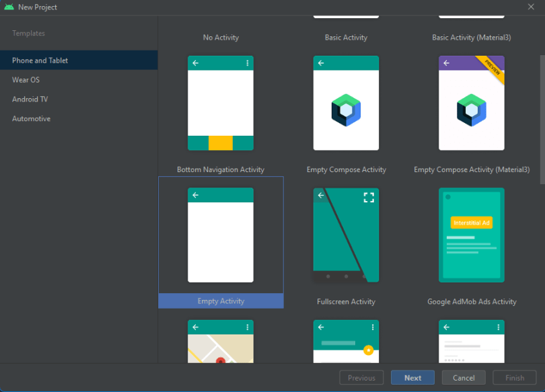Screen dimensions: 545x392
Task: Click the Google AdMob Ads Activity label
Action: pos(472,301)
